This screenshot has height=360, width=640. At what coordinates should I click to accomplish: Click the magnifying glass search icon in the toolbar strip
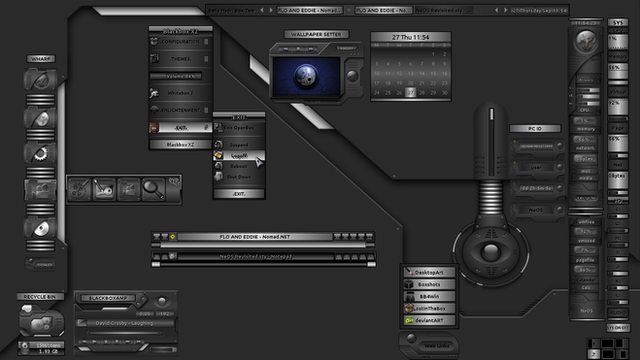(x=153, y=189)
